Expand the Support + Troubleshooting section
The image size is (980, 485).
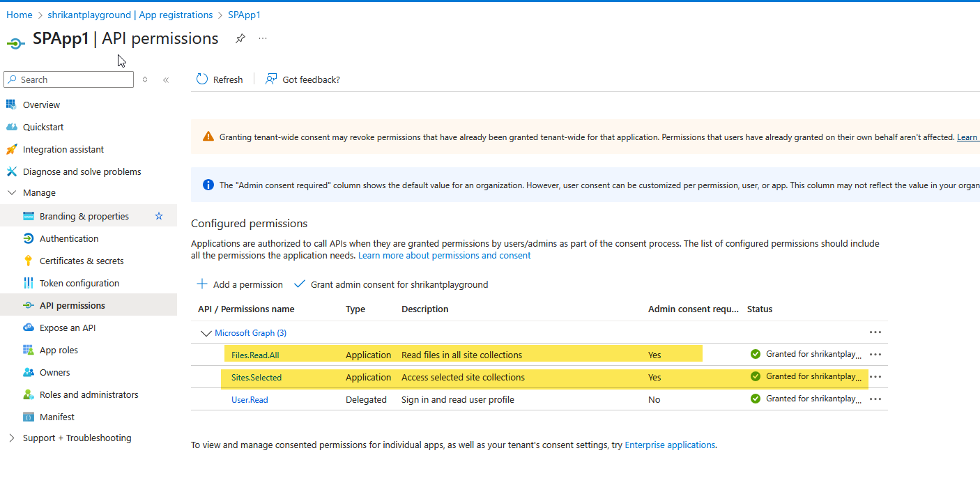pos(11,438)
